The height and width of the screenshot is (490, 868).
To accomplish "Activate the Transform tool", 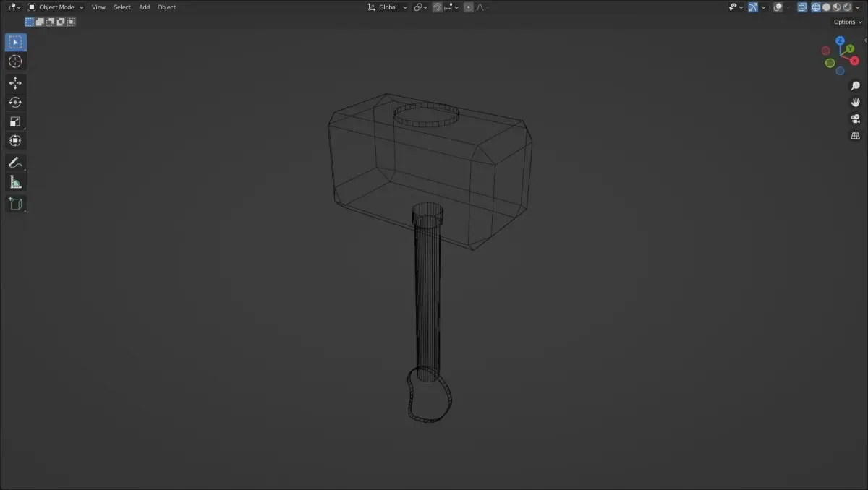I will coord(15,140).
